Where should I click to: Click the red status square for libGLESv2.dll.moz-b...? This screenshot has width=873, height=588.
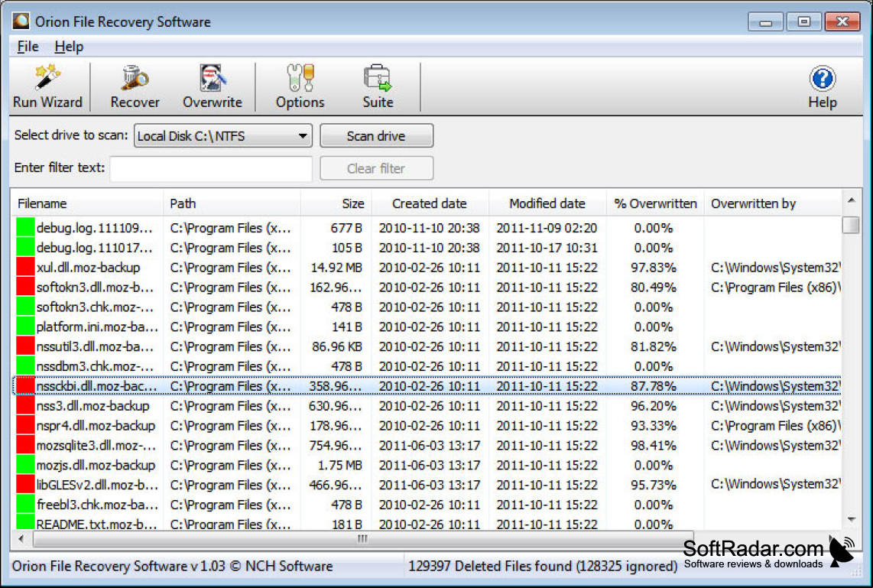tap(25, 485)
